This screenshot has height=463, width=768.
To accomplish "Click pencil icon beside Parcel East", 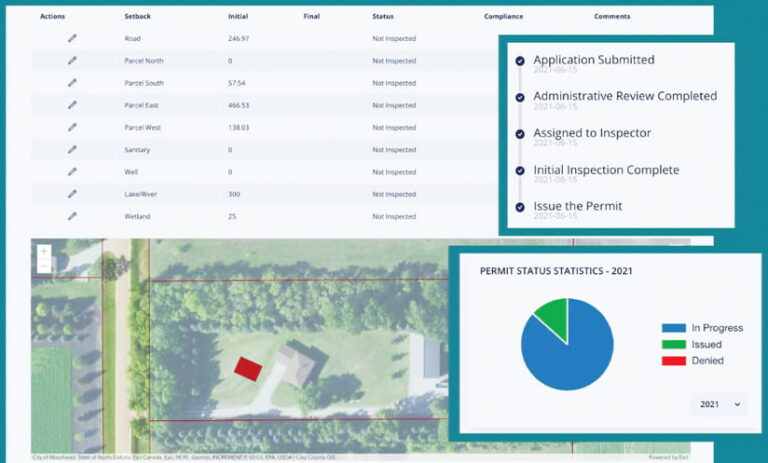I will point(72,105).
